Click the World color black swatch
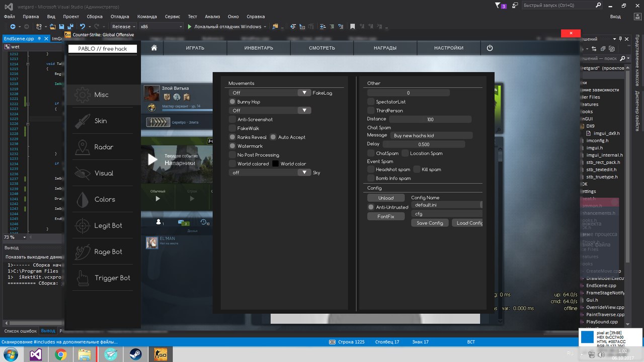This screenshot has width=644, height=362. pyautogui.click(x=276, y=164)
